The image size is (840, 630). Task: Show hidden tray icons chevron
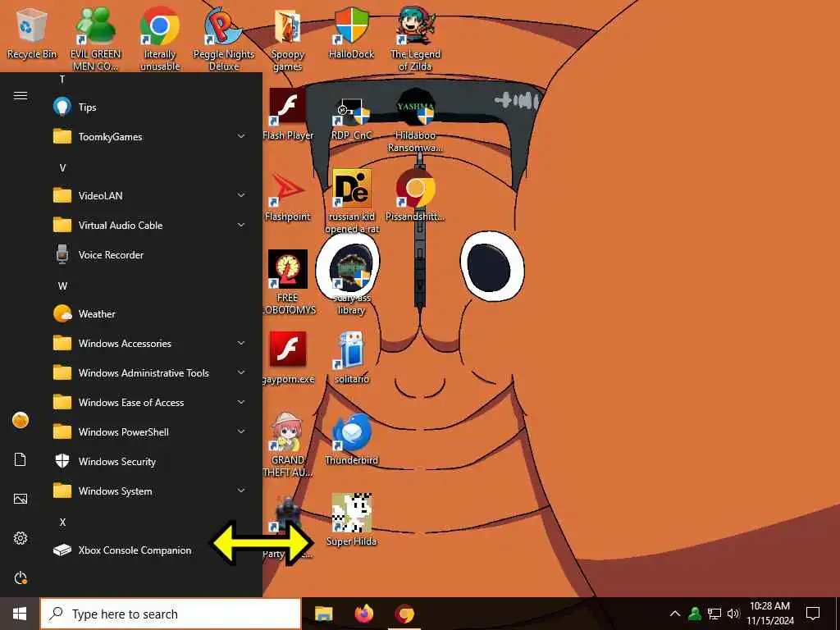click(675, 614)
